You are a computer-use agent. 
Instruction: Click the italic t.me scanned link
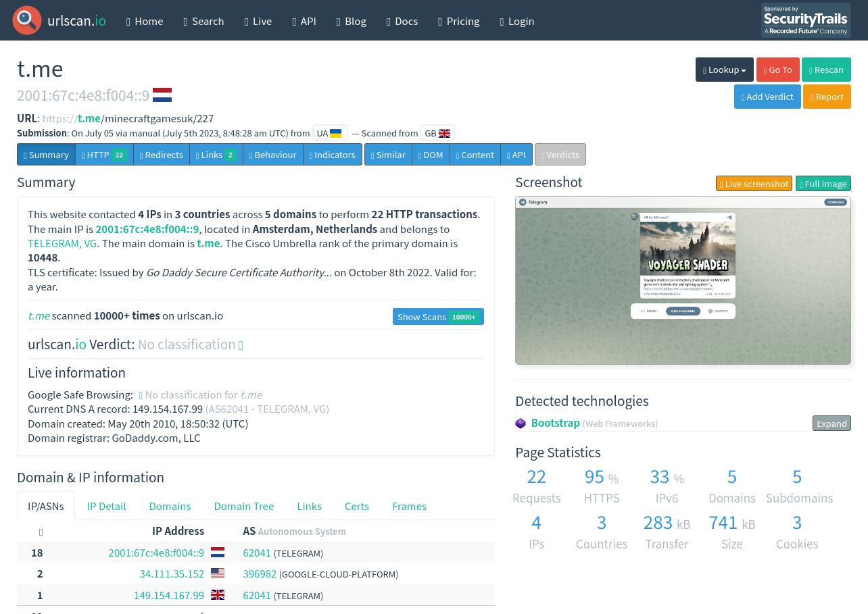[x=39, y=315]
